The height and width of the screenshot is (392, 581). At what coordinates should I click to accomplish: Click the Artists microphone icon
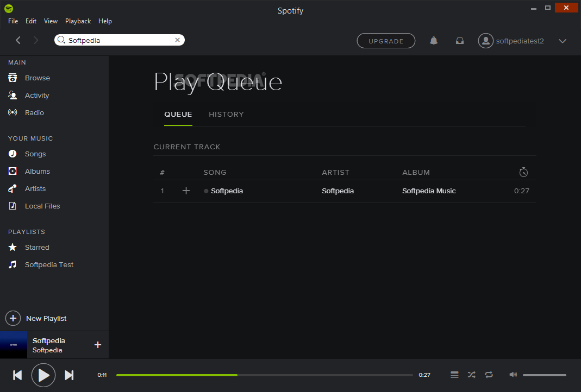[13, 188]
